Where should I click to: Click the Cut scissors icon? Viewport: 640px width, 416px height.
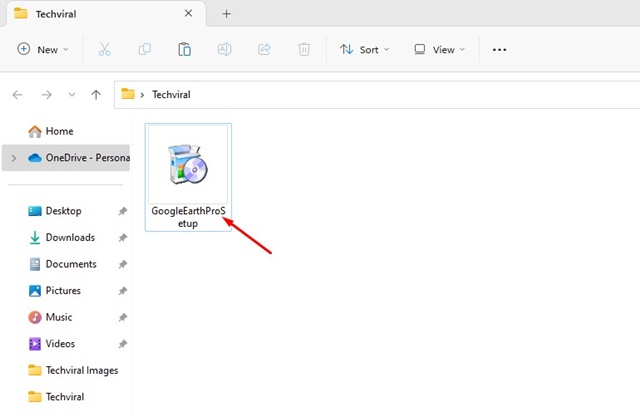[x=104, y=49]
